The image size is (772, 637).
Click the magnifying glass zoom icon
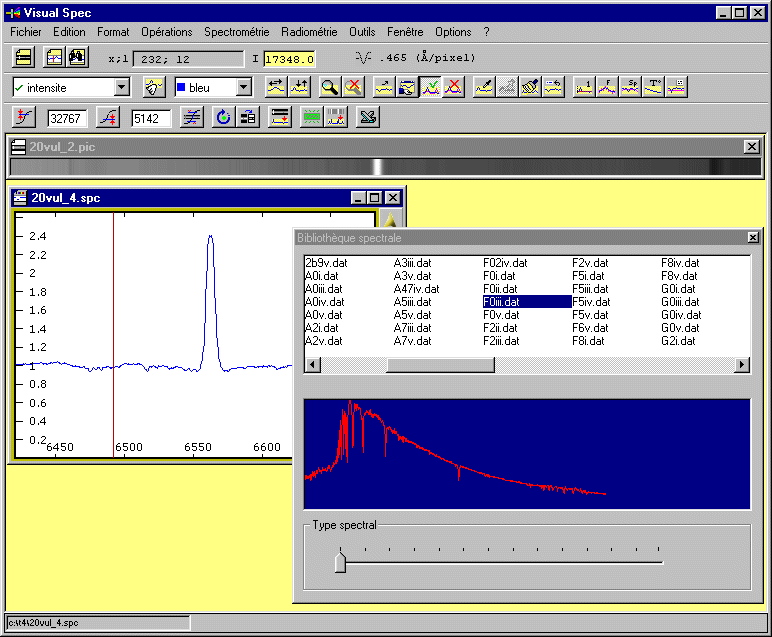point(327,88)
